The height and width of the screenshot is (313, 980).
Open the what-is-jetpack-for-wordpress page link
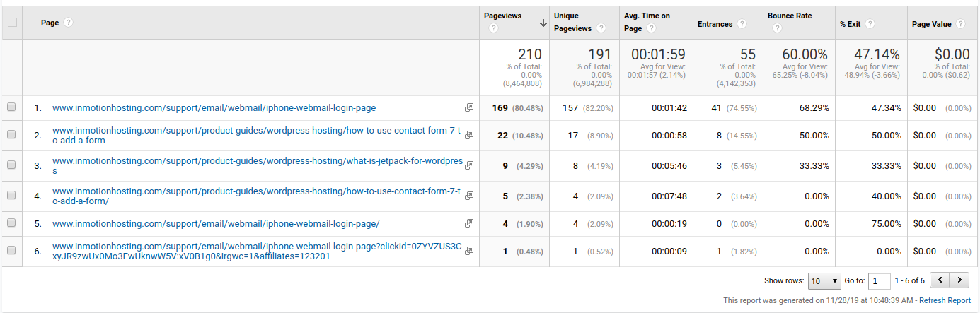pos(257,163)
